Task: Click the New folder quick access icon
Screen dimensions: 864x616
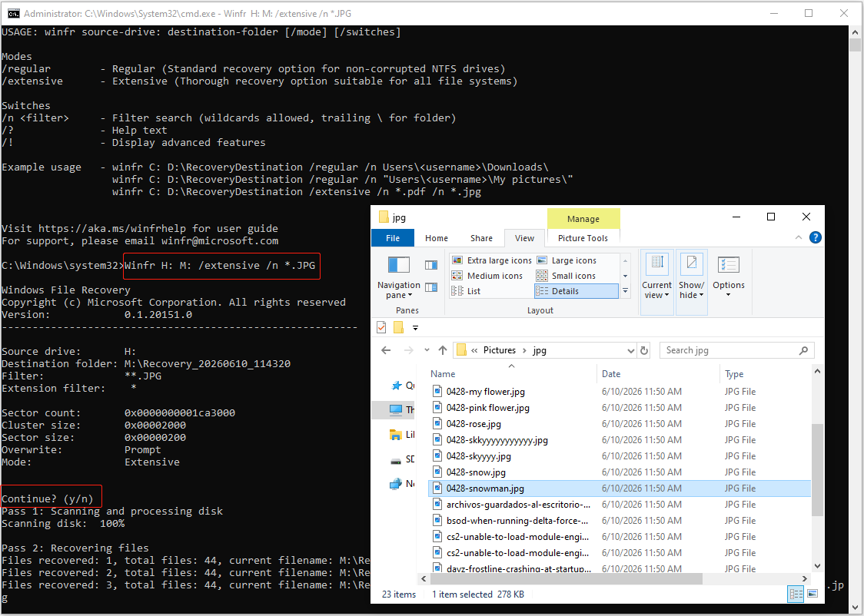Action: [x=398, y=327]
